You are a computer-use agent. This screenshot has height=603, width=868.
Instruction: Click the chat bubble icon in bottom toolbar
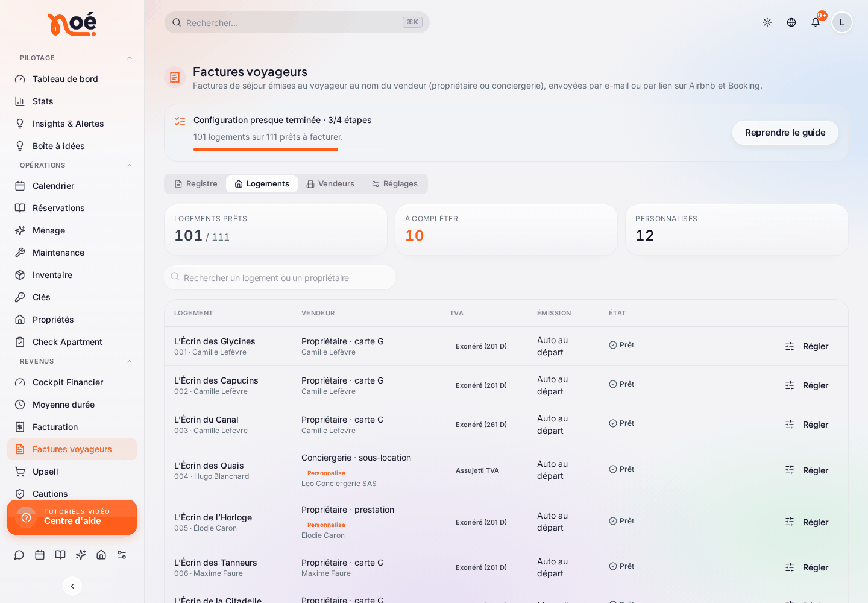coord(19,555)
